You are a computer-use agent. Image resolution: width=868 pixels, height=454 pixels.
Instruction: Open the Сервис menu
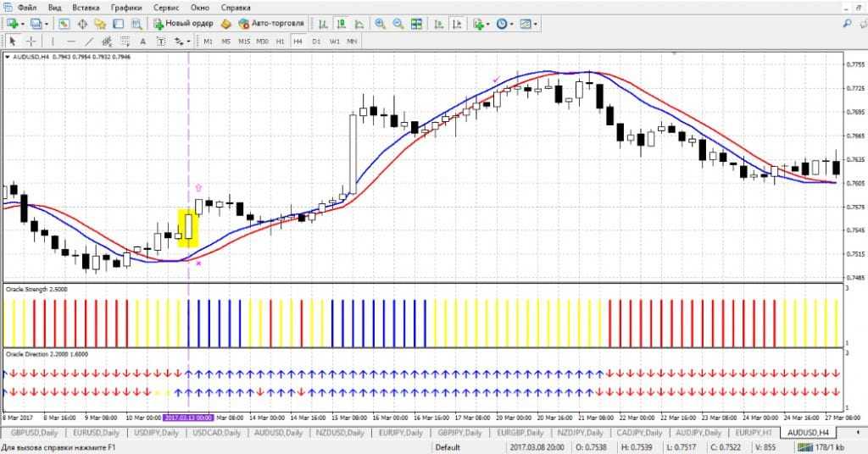coord(165,8)
